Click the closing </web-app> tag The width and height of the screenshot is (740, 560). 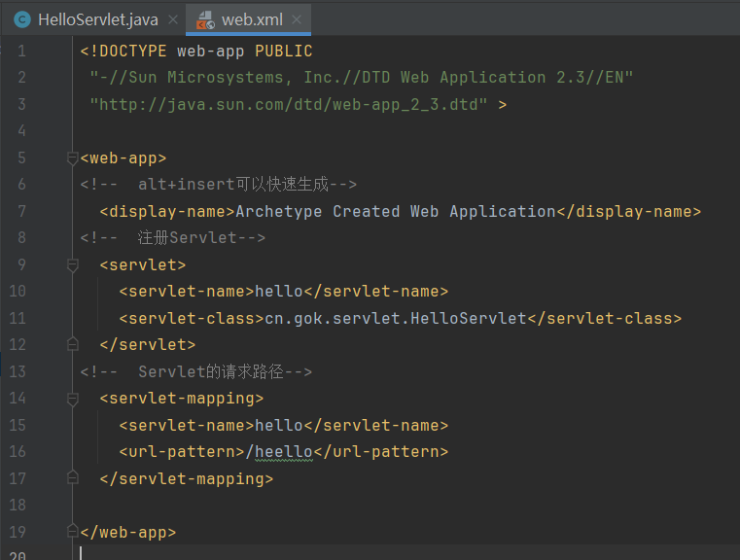128,532
